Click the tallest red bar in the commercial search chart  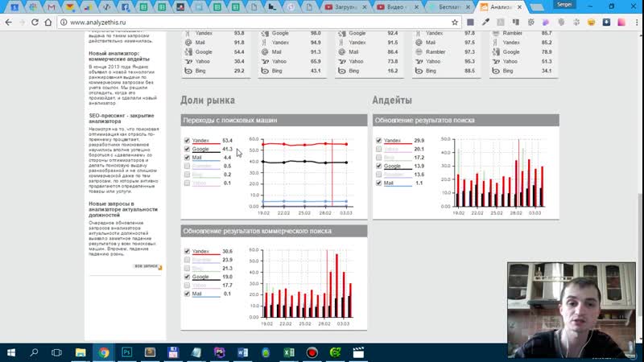click(336, 286)
